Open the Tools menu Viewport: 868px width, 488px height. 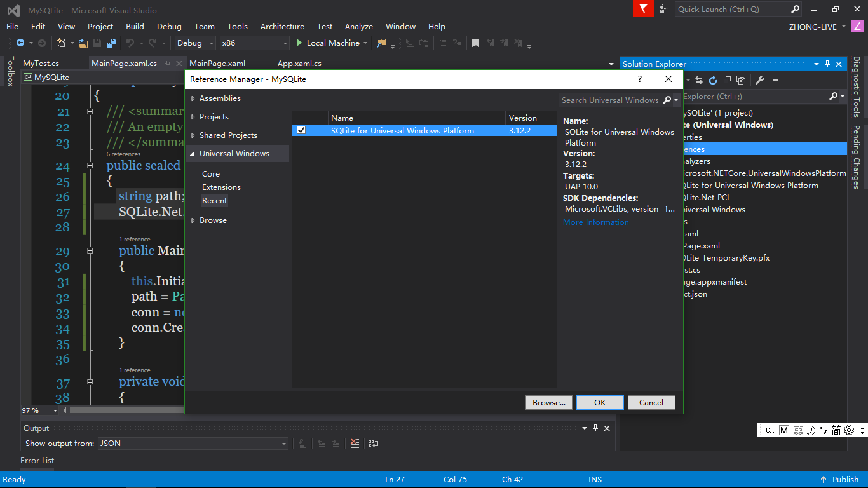238,27
